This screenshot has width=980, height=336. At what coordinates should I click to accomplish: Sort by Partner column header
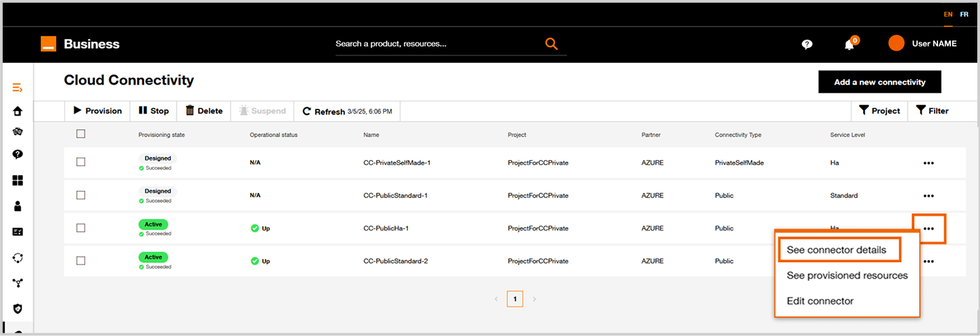(x=651, y=135)
